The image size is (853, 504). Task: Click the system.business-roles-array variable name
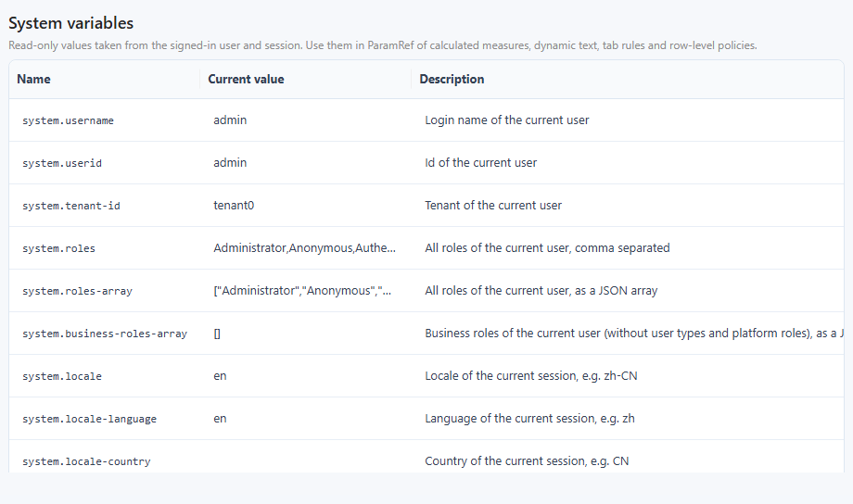[105, 334]
